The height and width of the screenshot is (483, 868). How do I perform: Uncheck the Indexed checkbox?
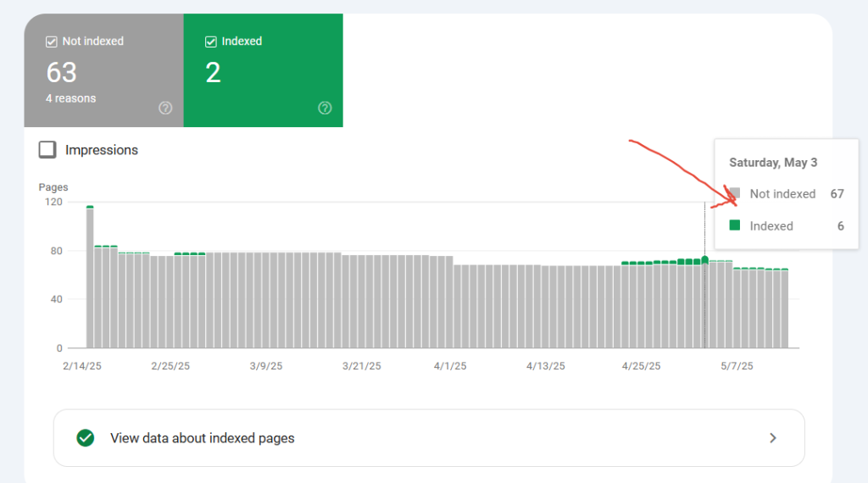pyautogui.click(x=211, y=42)
